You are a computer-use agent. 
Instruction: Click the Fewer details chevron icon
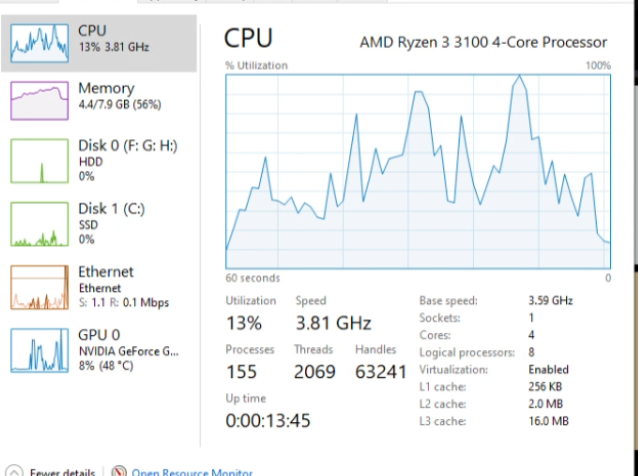coord(13,472)
